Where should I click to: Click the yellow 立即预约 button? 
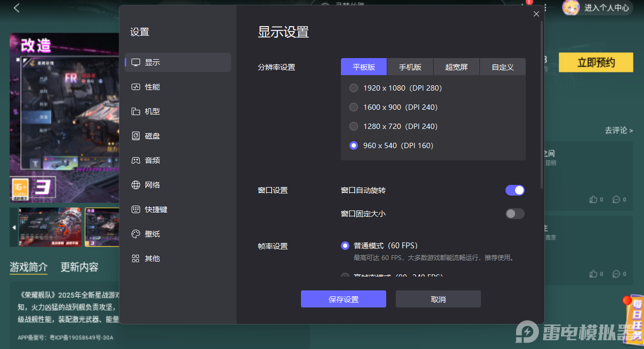tap(596, 62)
